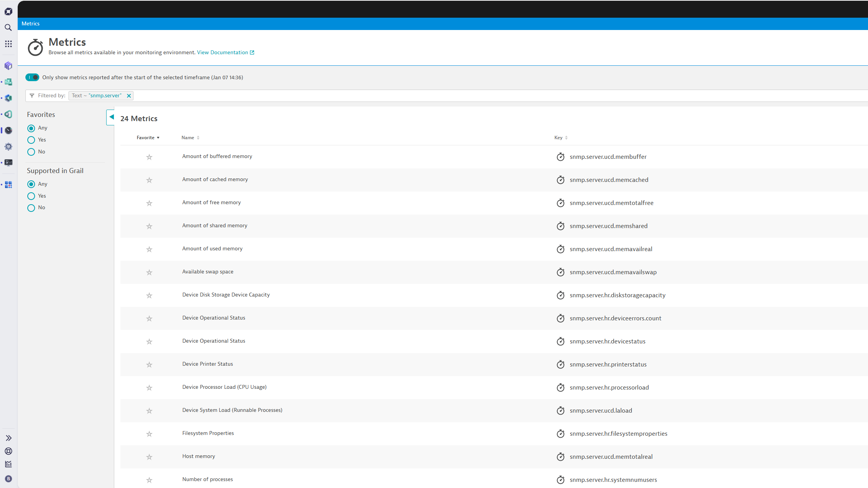The height and width of the screenshot is (488, 868).
Task: Select Yes under Favorites filter
Action: 31,140
